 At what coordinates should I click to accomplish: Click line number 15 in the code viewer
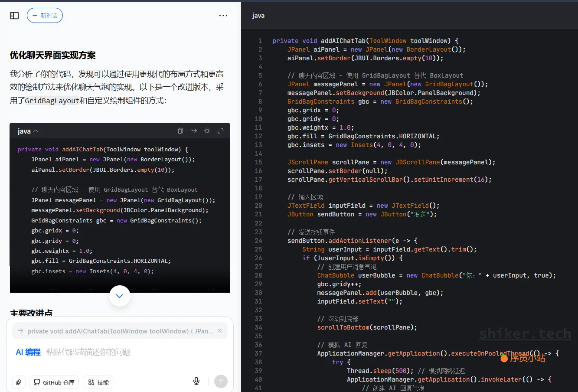(258, 162)
